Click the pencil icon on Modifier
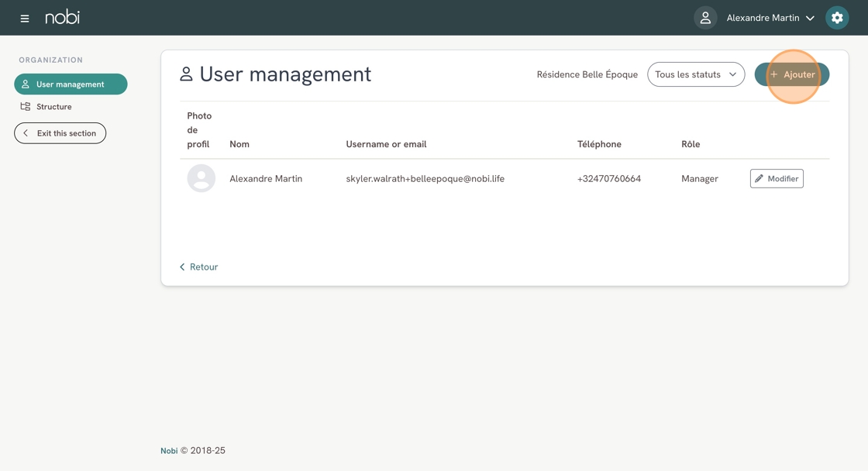 [x=759, y=179]
